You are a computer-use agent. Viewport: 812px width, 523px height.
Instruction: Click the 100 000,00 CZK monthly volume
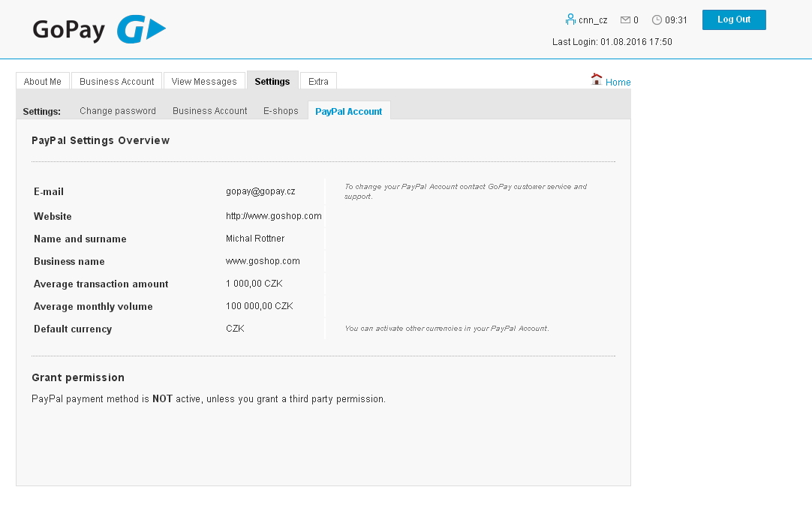(x=260, y=306)
